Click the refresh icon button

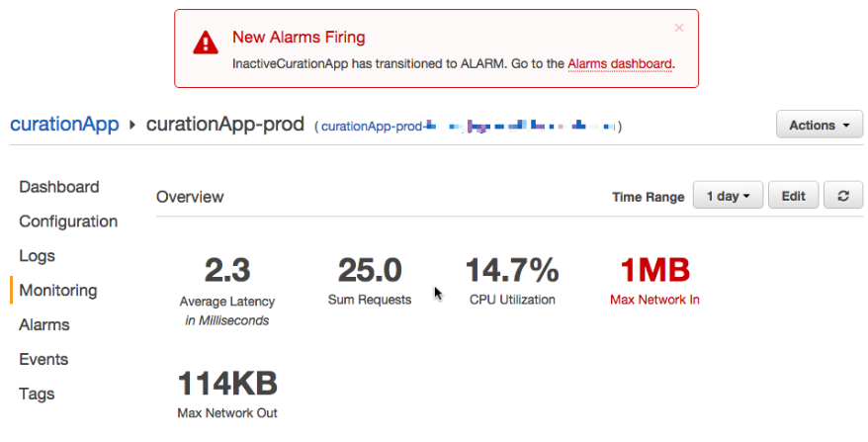(842, 196)
